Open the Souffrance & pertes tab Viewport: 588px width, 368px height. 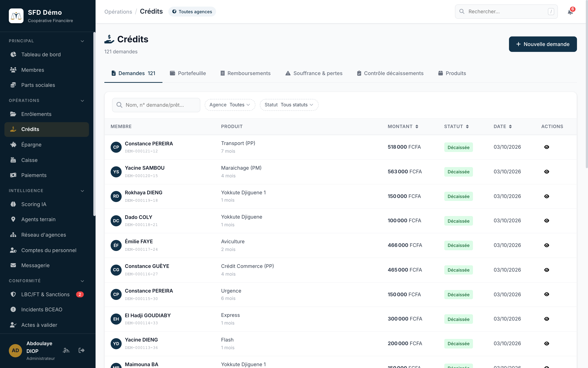[x=314, y=73]
